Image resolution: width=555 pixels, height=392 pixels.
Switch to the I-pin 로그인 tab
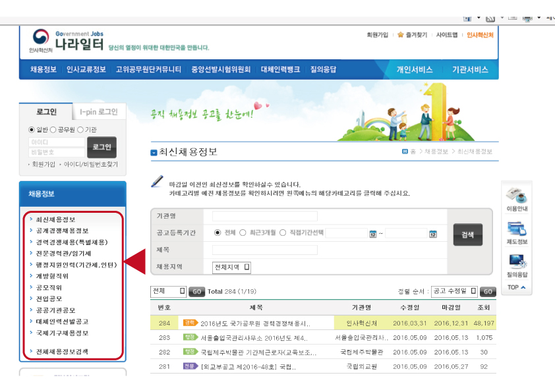point(99,112)
